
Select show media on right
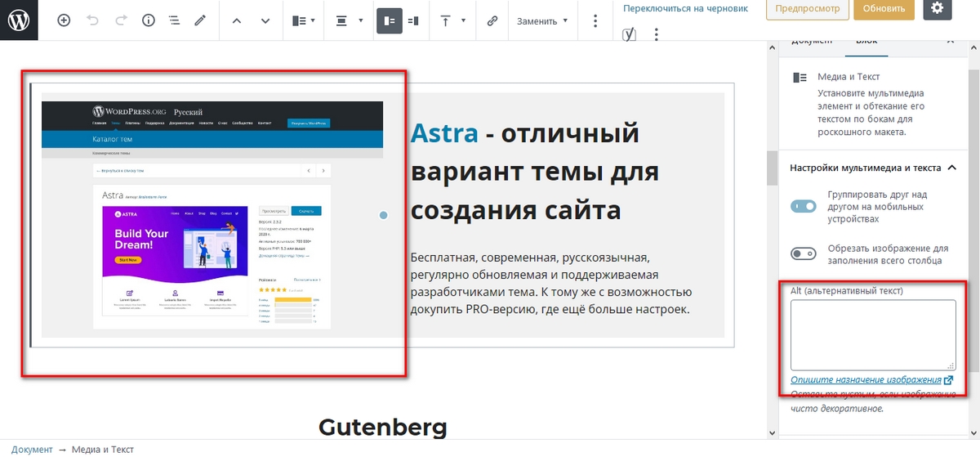pyautogui.click(x=413, y=21)
